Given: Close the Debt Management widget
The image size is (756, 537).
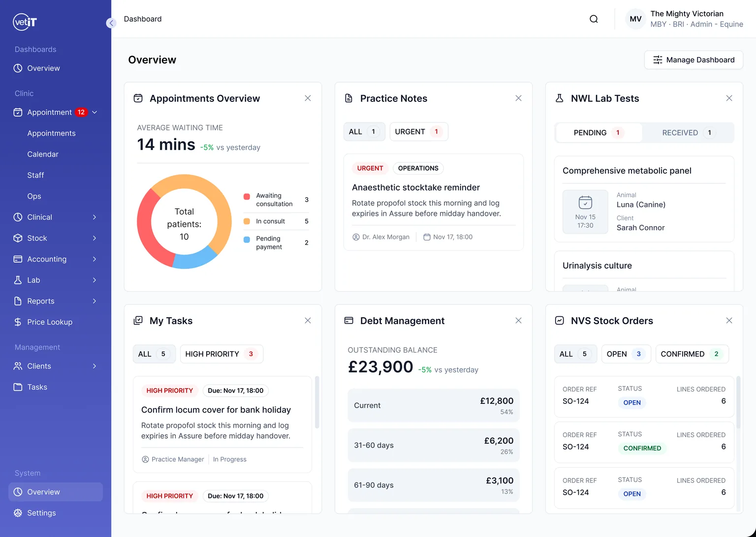Looking at the screenshot, I should [x=518, y=321].
